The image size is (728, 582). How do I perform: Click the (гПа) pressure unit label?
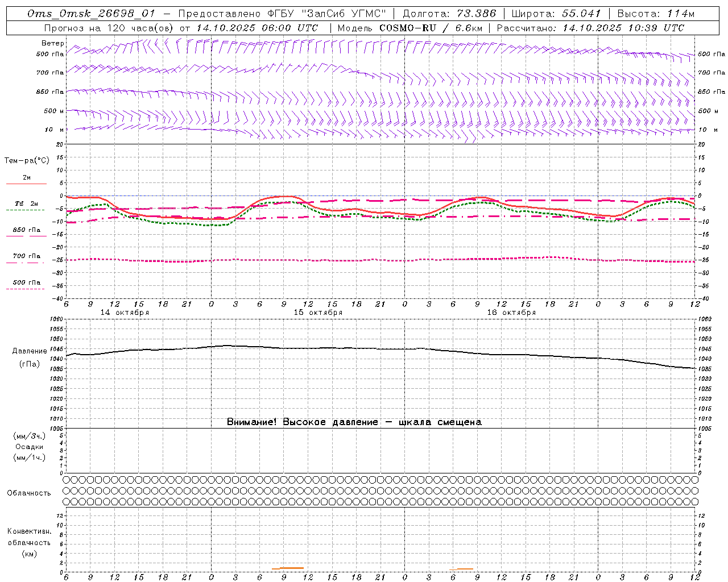30,364
